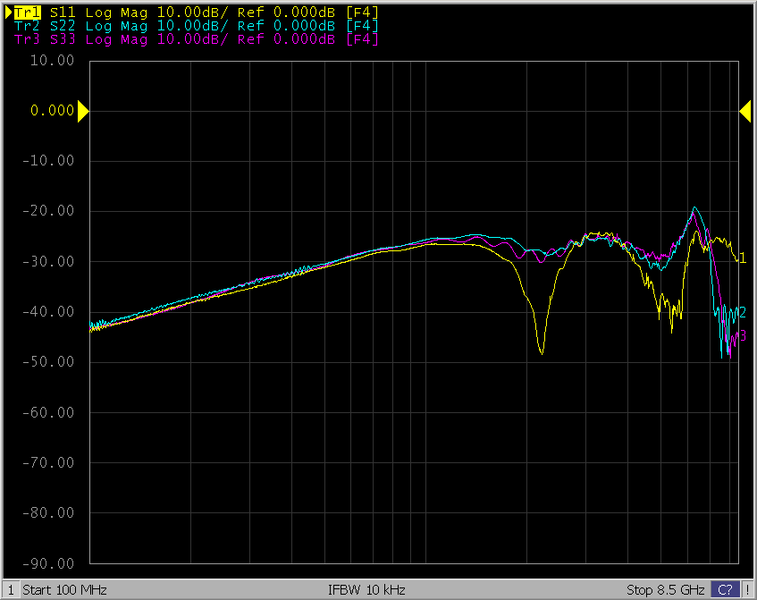Click the channel 1 number in status bar
Viewport: 757px width, 600px height.
click(11, 590)
